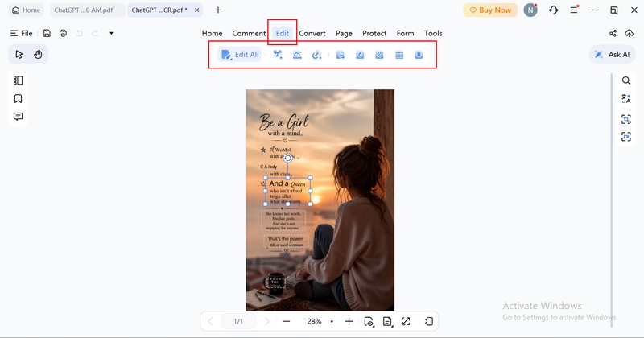
Task: Select the 'And a Queen' text box
Action: 287,191
